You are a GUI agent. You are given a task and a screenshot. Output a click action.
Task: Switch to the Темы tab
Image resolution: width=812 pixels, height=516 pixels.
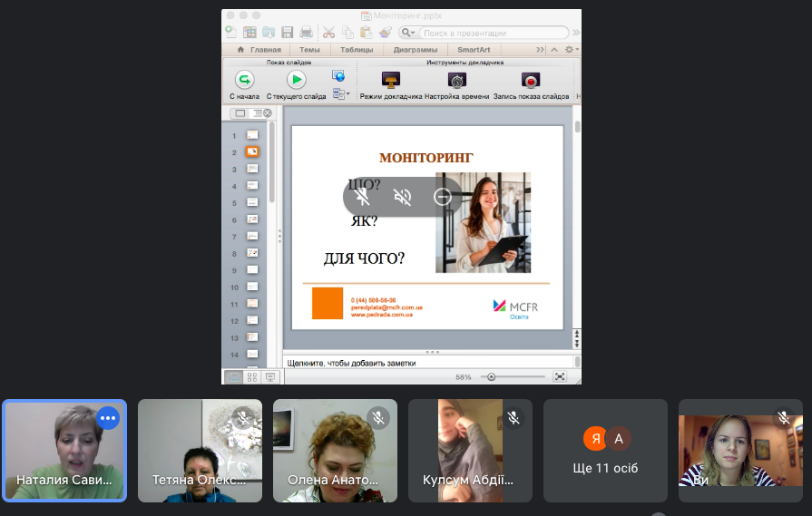[308, 50]
